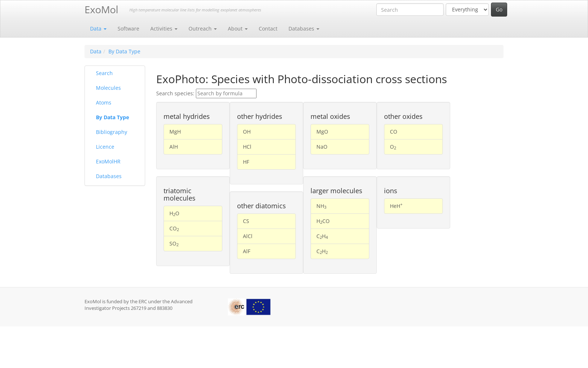This screenshot has width=588, height=368.
Task: Open Bibliography in the sidebar
Action: (x=111, y=132)
